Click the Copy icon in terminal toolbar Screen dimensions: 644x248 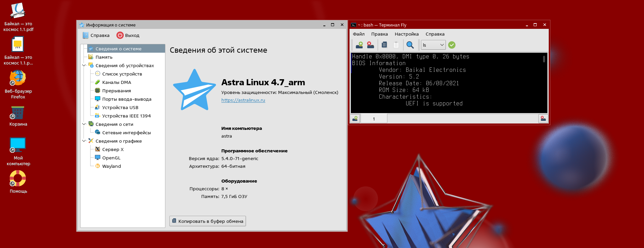(384, 45)
